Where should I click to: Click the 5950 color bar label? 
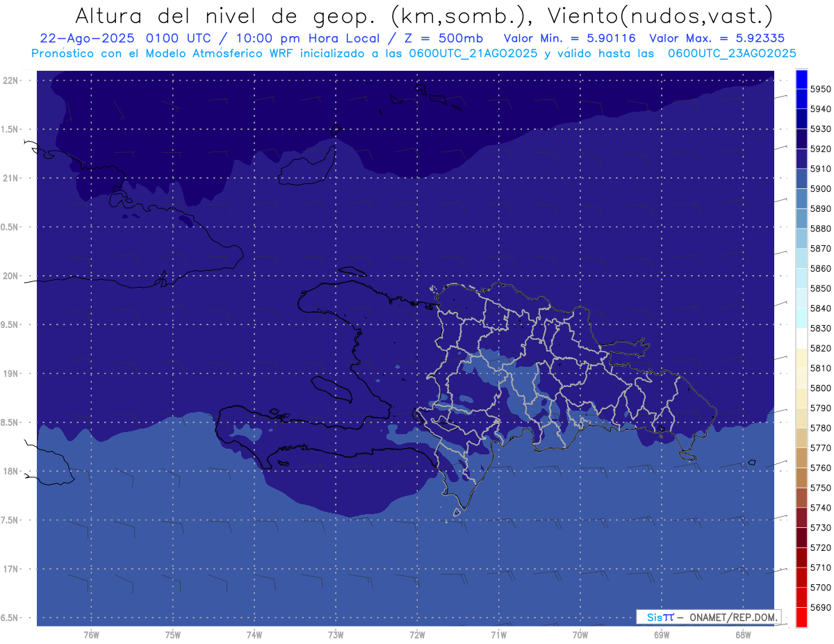tap(820, 89)
